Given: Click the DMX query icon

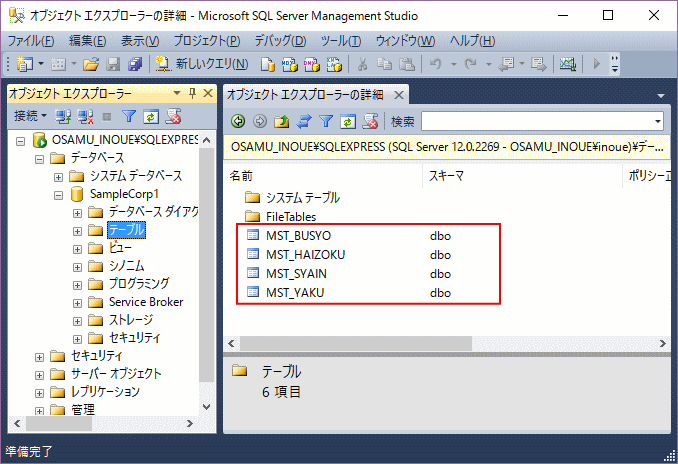Looking at the screenshot, I should (312, 64).
